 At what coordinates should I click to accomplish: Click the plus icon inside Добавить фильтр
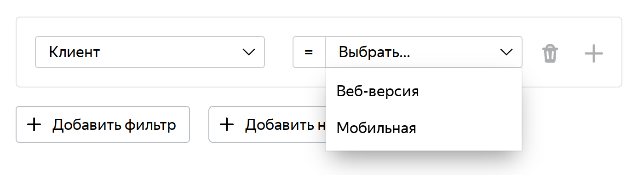pos(34,124)
